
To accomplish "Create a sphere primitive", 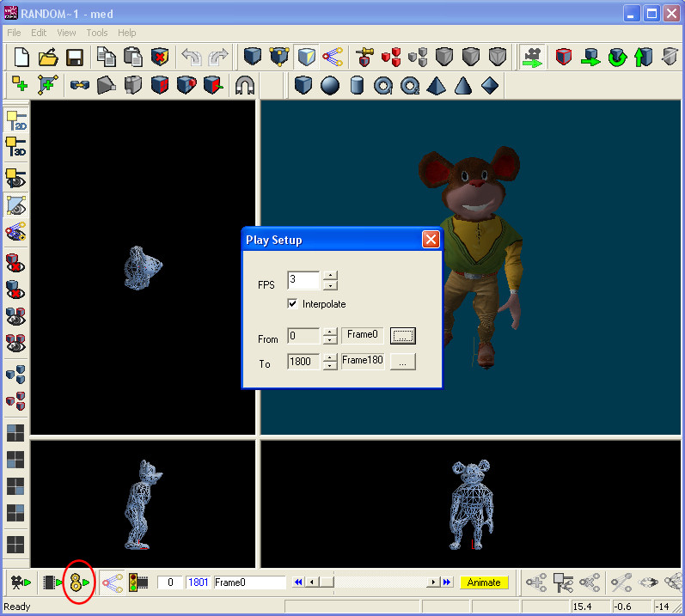I will pyautogui.click(x=330, y=85).
